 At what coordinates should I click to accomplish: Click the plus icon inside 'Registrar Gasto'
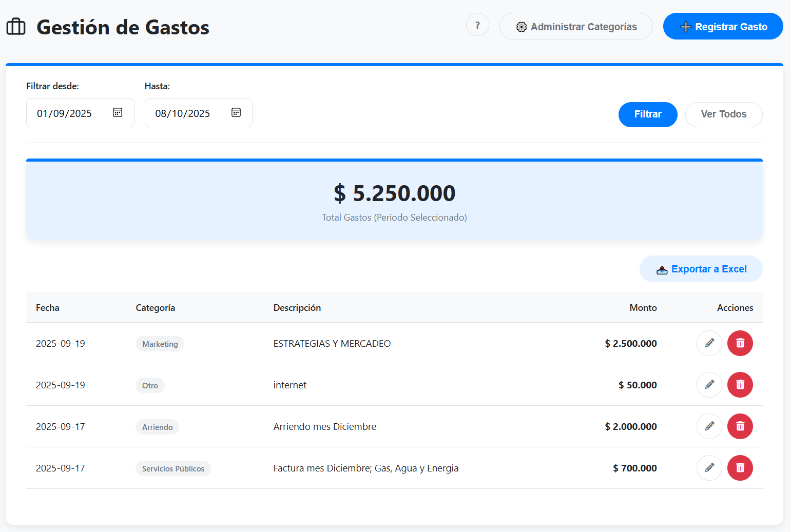point(686,26)
